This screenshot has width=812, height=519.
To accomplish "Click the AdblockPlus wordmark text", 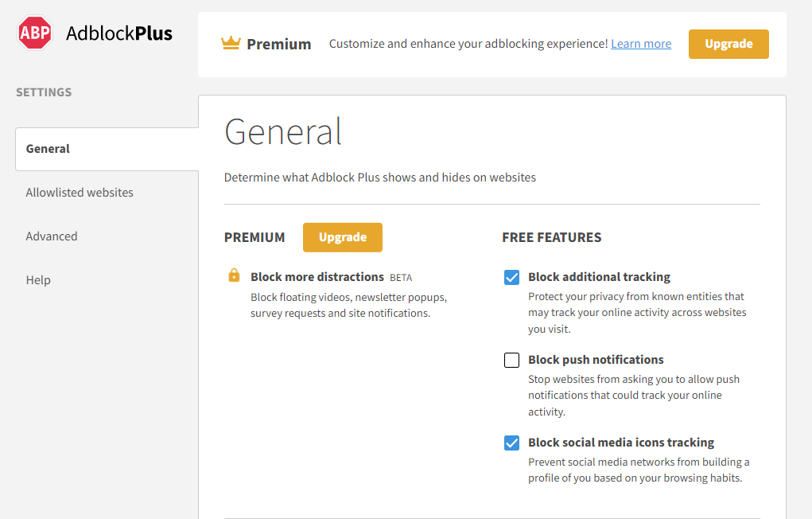I will tap(119, 33).
